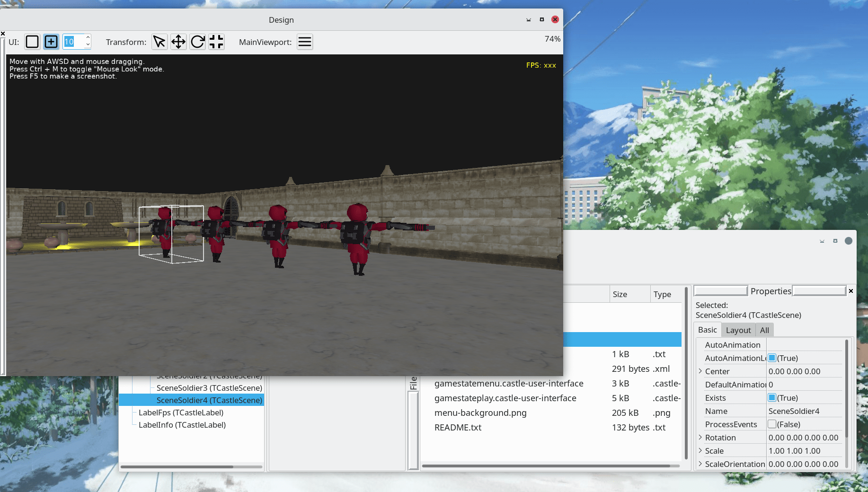
Task: Activate the rotate Transform tool
Action: (197, 42)
